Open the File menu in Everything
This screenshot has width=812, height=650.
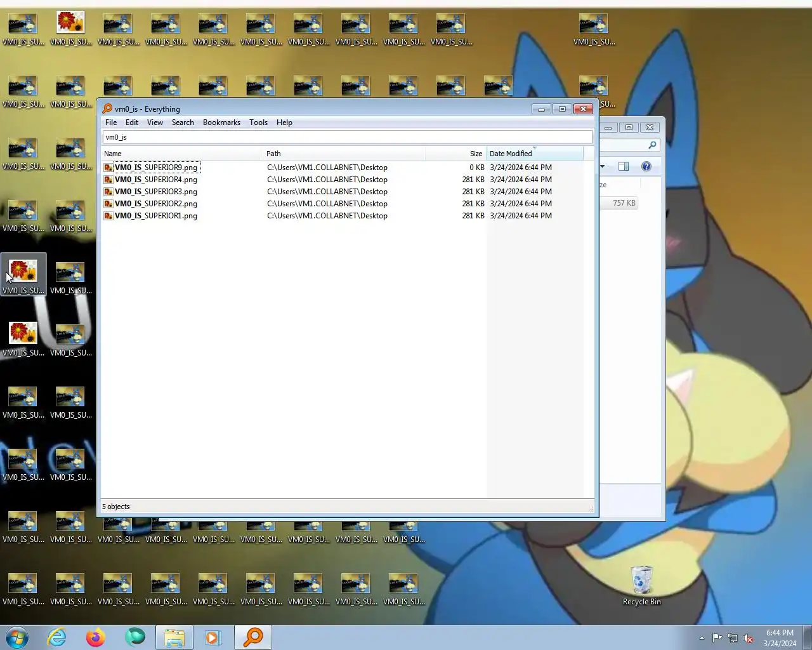[x=111, y=123]
